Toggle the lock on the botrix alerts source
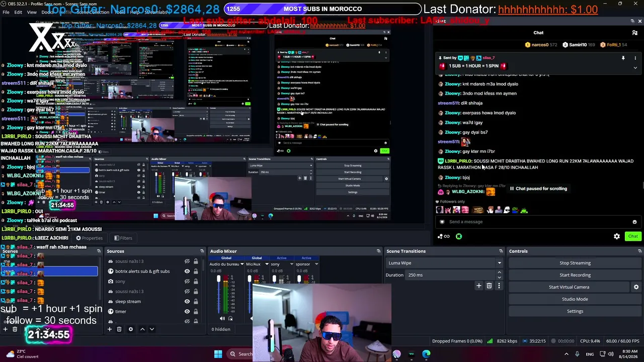 click(196, 271)
